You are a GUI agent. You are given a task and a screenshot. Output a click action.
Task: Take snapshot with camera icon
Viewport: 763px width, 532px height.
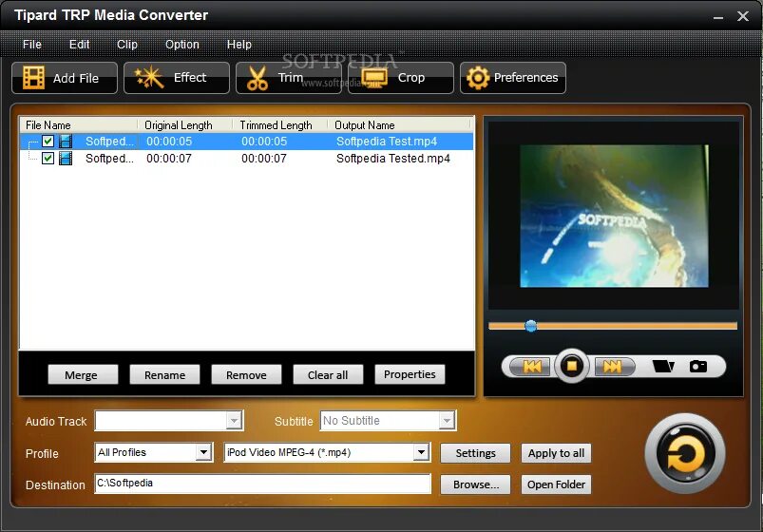click(698, 366)
